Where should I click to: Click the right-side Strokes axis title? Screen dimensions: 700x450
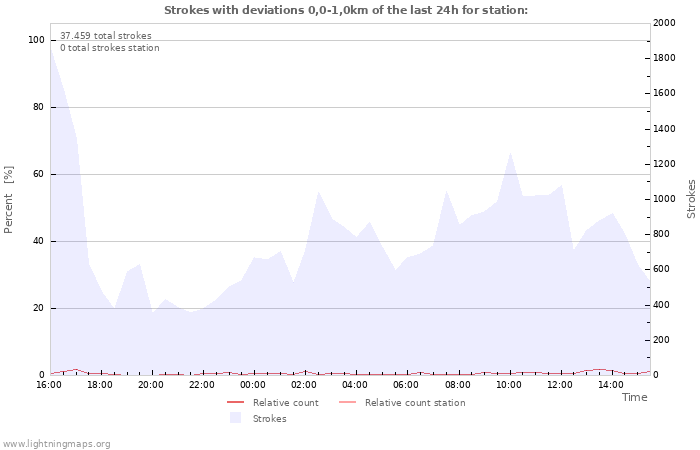tap(691, 199)
